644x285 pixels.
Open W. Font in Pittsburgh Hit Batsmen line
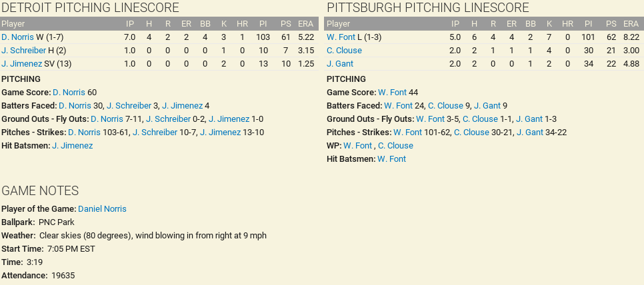(391, 158)
